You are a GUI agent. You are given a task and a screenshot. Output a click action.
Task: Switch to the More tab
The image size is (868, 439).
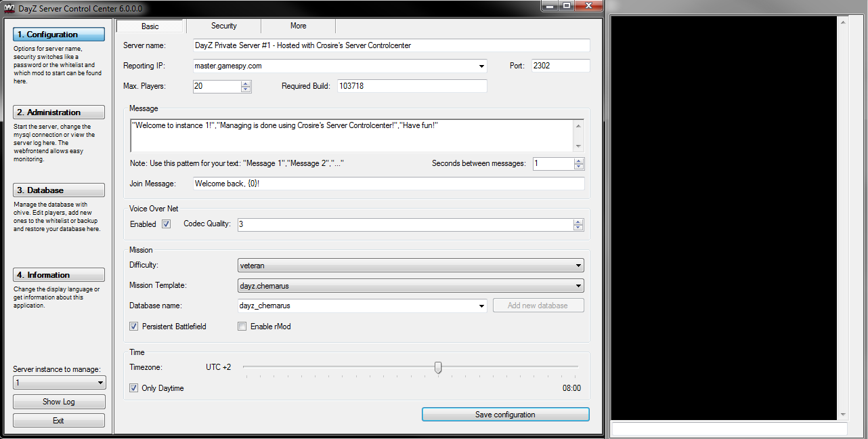[299, 26]
